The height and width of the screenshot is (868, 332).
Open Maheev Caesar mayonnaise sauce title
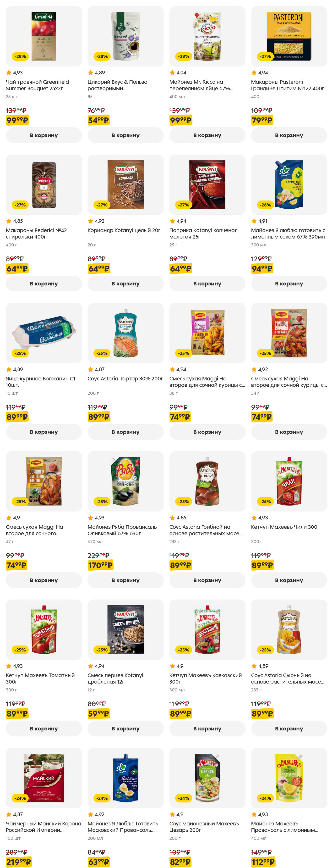(204, 827)
